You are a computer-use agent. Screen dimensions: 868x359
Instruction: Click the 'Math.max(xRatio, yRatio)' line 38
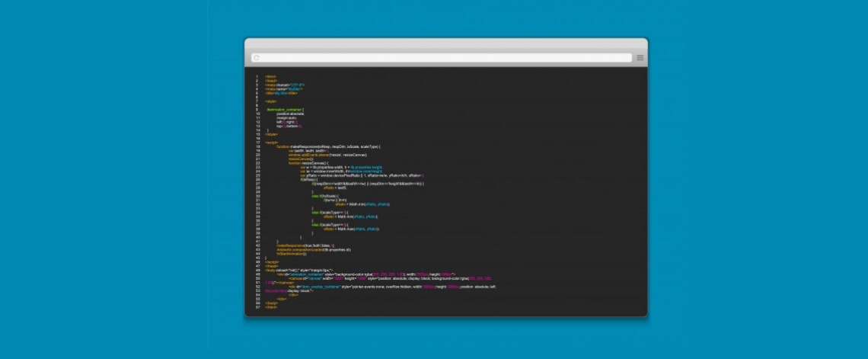tap(352, 229)
